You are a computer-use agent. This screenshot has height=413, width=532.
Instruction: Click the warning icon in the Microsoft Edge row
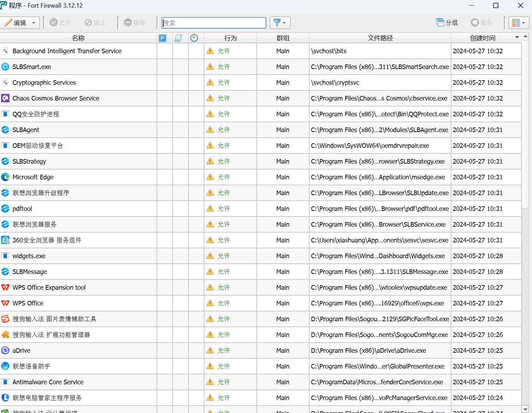pos(210,177)
